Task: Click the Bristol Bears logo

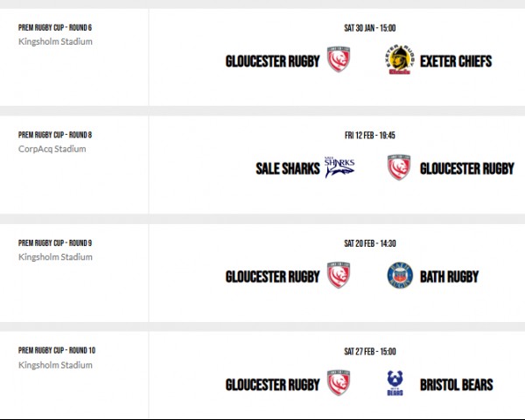Action: pyautogui.click(x=395, y=383)
